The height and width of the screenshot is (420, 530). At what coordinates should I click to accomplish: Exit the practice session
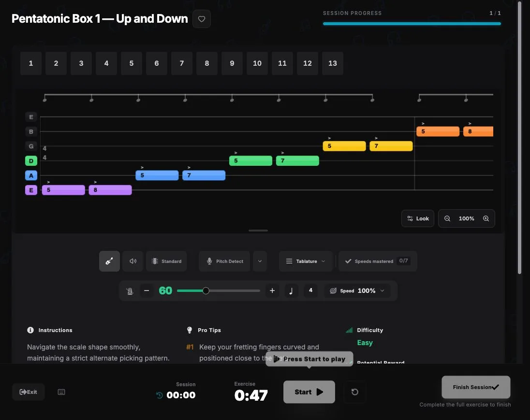coord(29,392)
